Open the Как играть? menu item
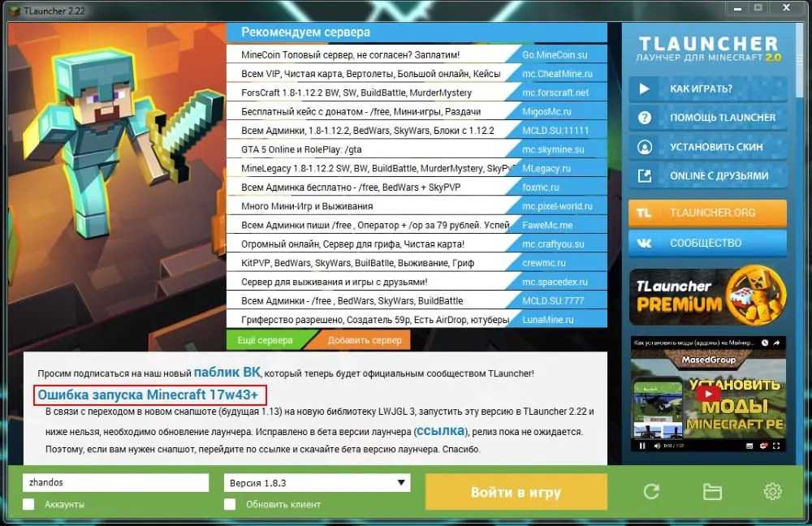812x526 pixels. (x=708, y=89)
